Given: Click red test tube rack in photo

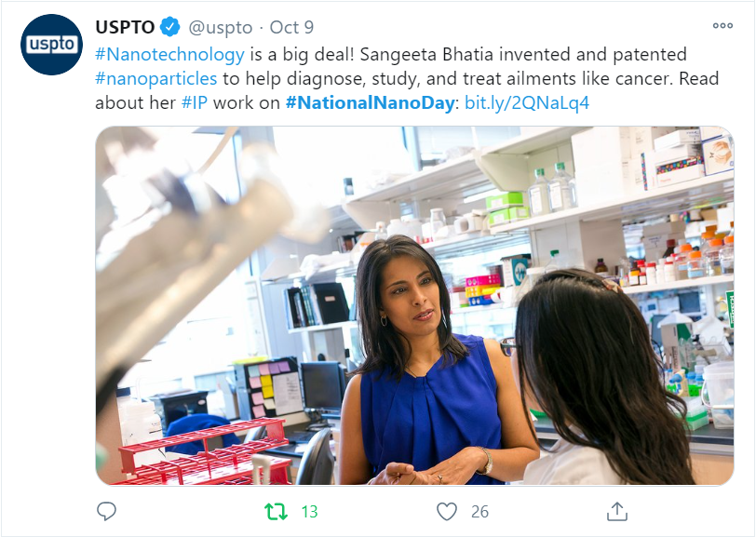Looking at the screenshot, I should click(x=205, y=452).
